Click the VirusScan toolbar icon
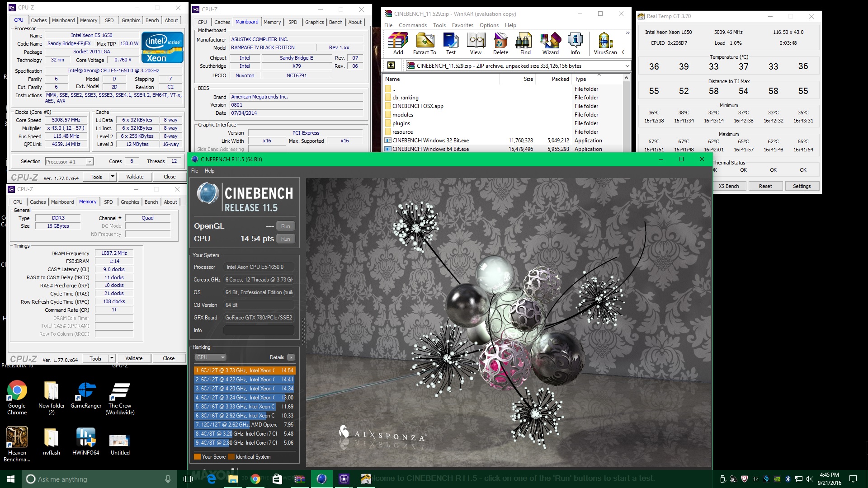 pos(605,44)
